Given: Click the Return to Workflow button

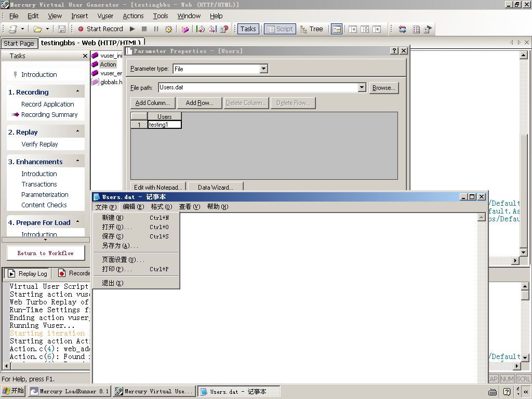Looking at the screenshot, I should point(46,253).
